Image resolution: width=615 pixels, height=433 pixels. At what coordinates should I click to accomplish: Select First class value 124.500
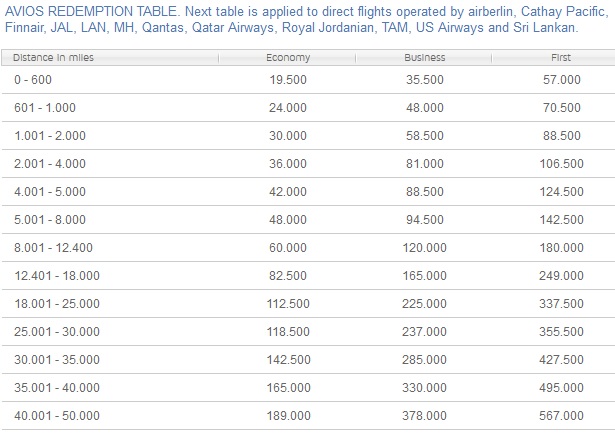560,190
